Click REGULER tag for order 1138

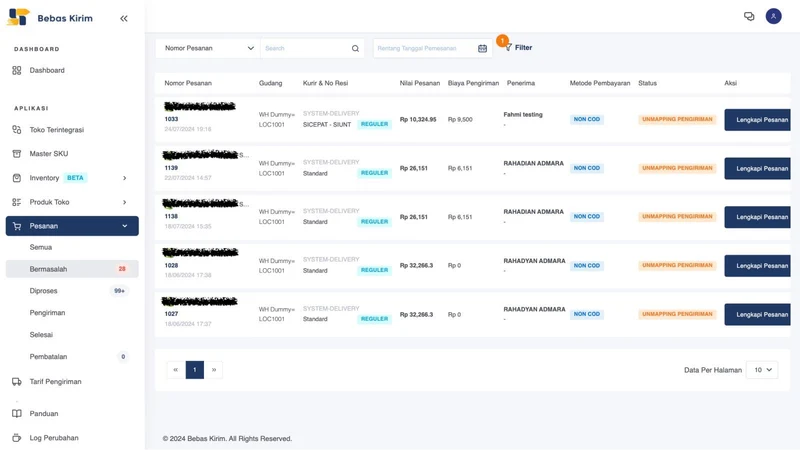tap(374, 221)
